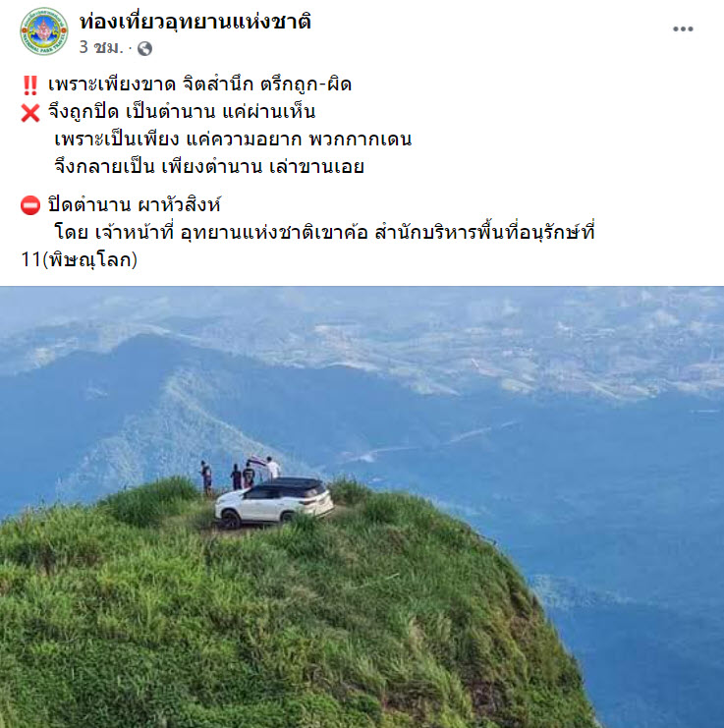This screenshot has height=728, width=724.
Task: Click the line mentioning อุทยานแห่งชาติเขาค้อ
Action: pos(324,232)
